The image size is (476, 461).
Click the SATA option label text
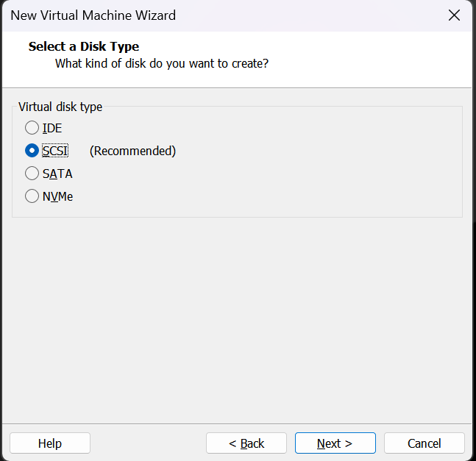[x=57, y=174]
